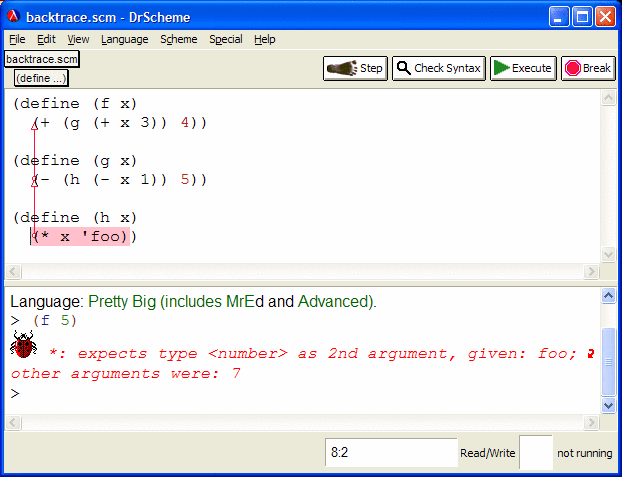Open the Help menu
622x477 pixels.
[x=265, y=39]
